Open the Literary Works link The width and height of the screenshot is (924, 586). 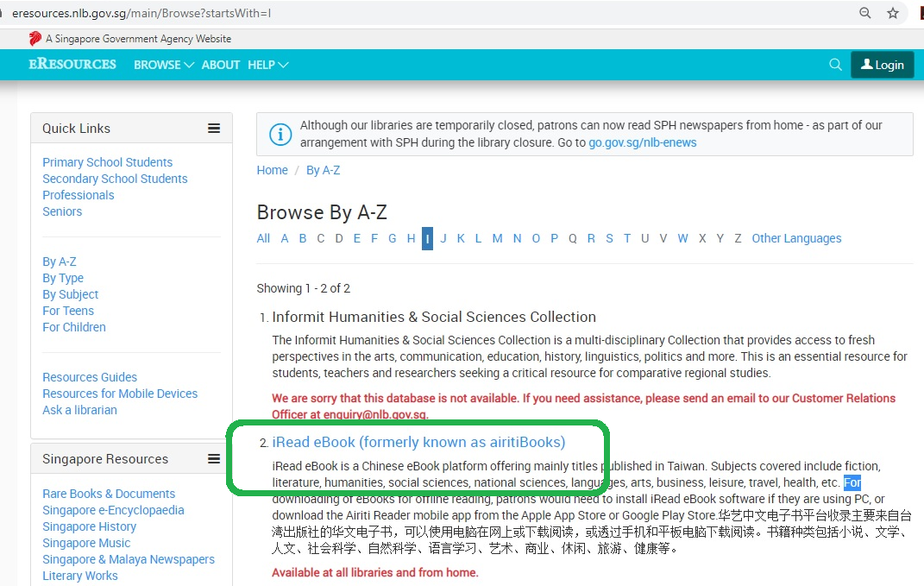pyautogui.click(x=80, y=576)
